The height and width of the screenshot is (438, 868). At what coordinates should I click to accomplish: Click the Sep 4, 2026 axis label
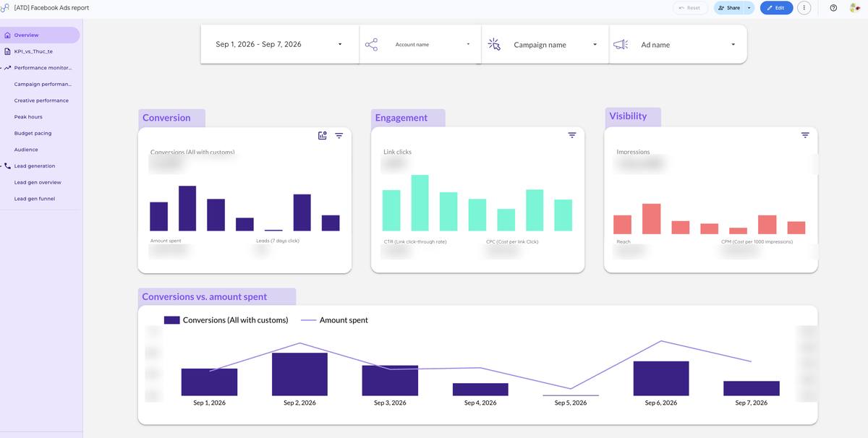click(480, 403)
